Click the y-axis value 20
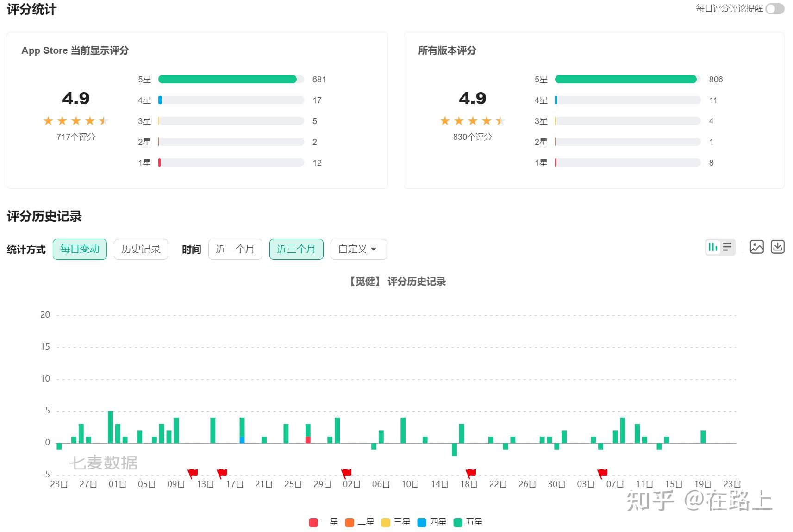Viewport: 793px width, 532px height. pyautogui.click(x=45, y=315)
